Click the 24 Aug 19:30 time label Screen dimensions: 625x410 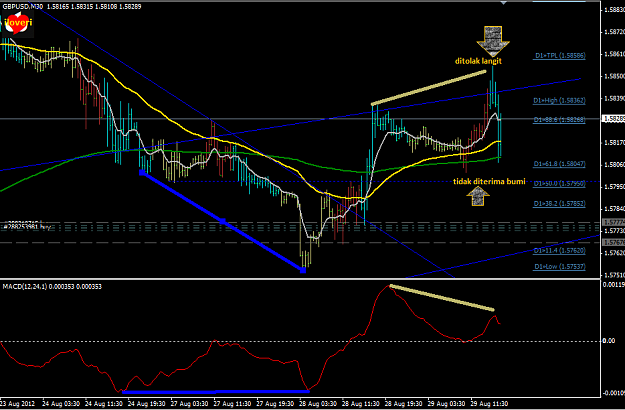click(146, 404)
